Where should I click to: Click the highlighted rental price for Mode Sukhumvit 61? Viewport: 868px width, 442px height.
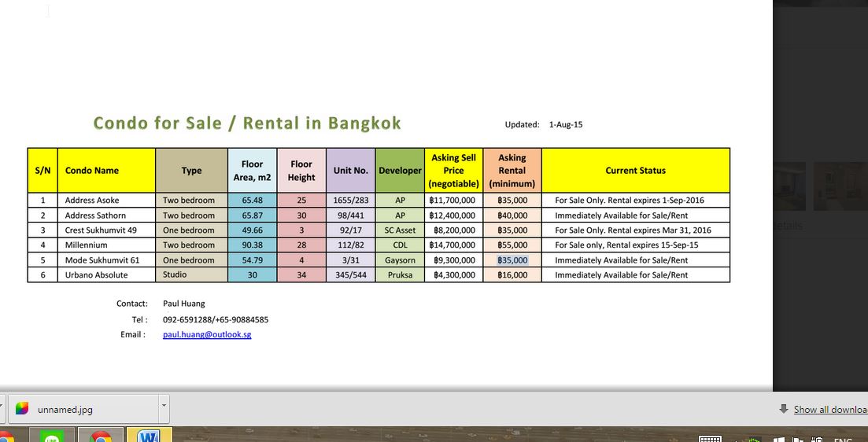512,260
